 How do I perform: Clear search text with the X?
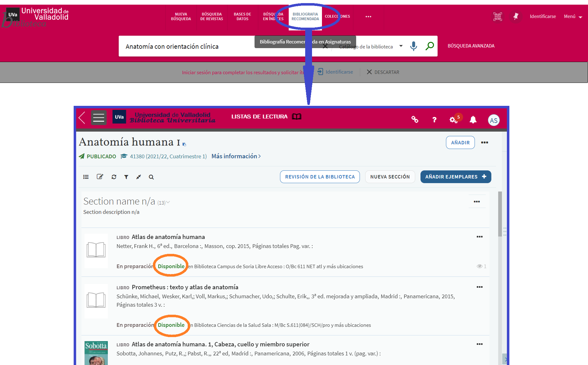pos(325,46)
